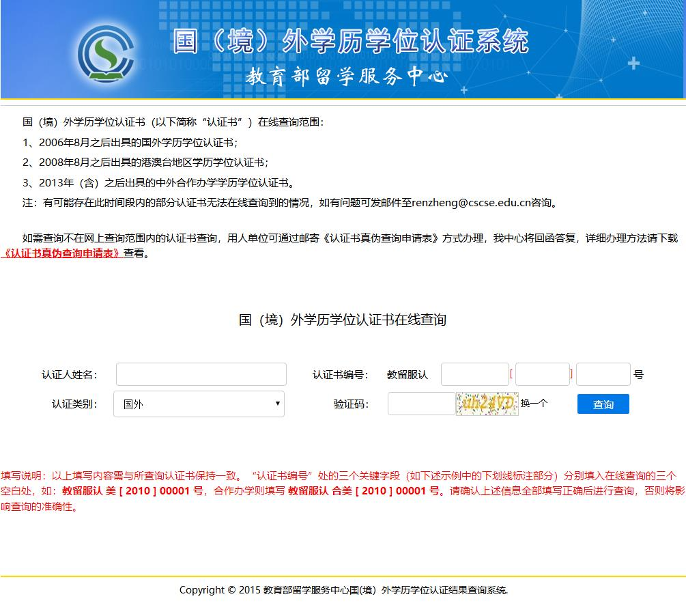Focus the 验证码 input box
Viewport: 686px width, 616px height.
click(x=421, y=404)
